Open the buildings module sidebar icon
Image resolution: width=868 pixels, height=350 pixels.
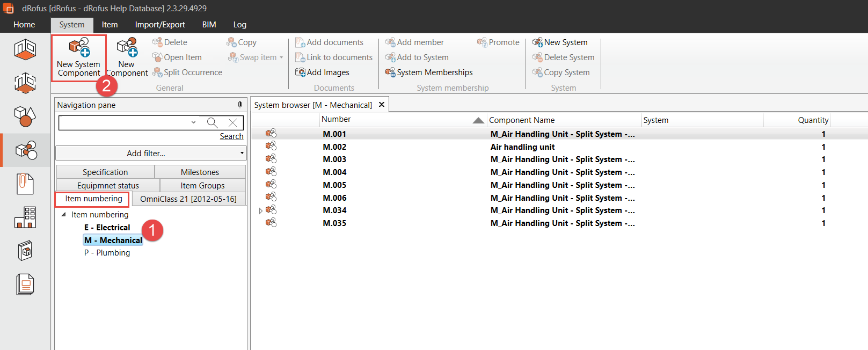(25, 217)
